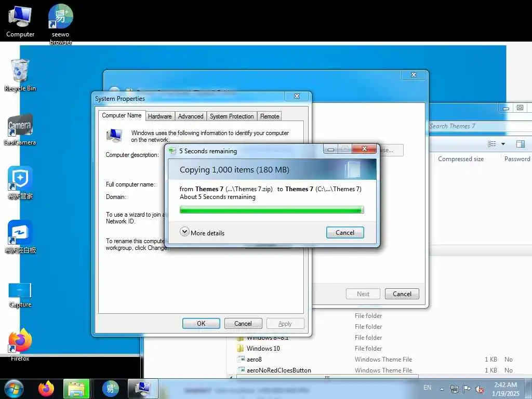Select the aero8 theme file
This screenshot has height=399, width=532.
tap(254, 360)
